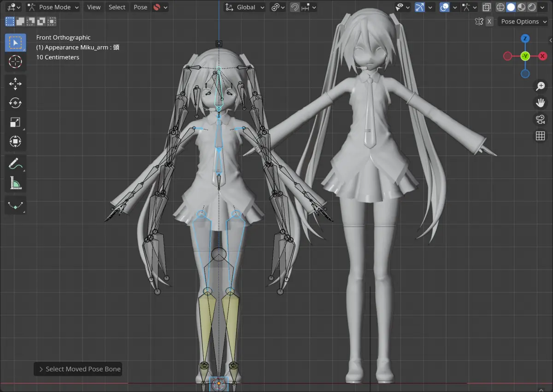Select the Select Box tool

(15, 42)
